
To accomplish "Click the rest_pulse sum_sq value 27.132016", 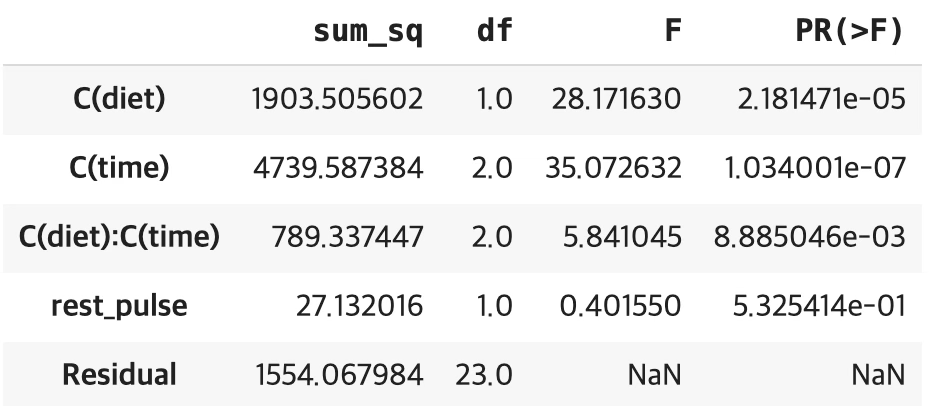I will click(x=356, y=306).
